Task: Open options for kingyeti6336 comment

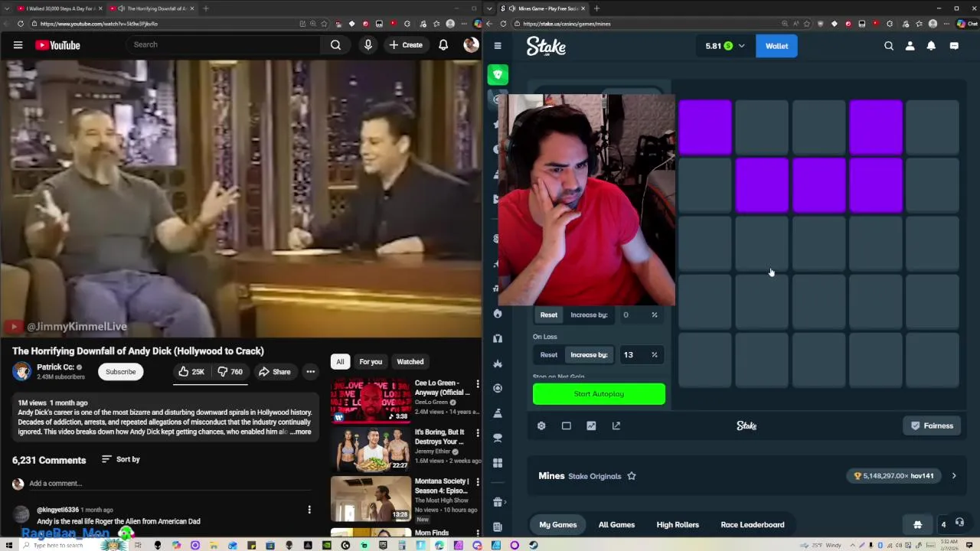Action: (309, 510)
